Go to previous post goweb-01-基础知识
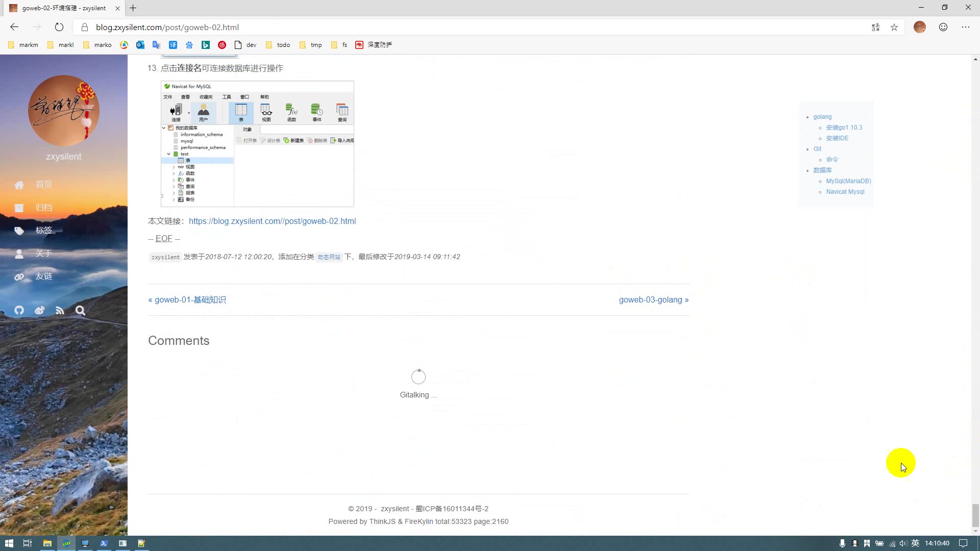 (x=187, y=300)
